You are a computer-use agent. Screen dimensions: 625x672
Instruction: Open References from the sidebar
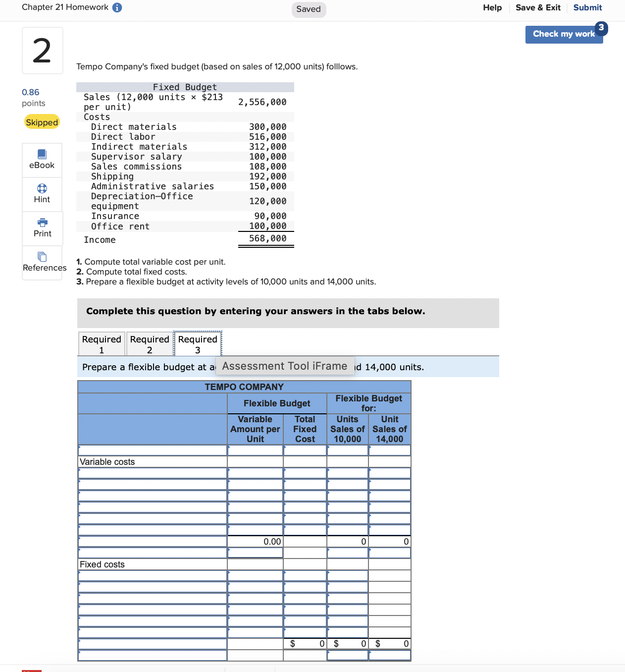(42, 262)
